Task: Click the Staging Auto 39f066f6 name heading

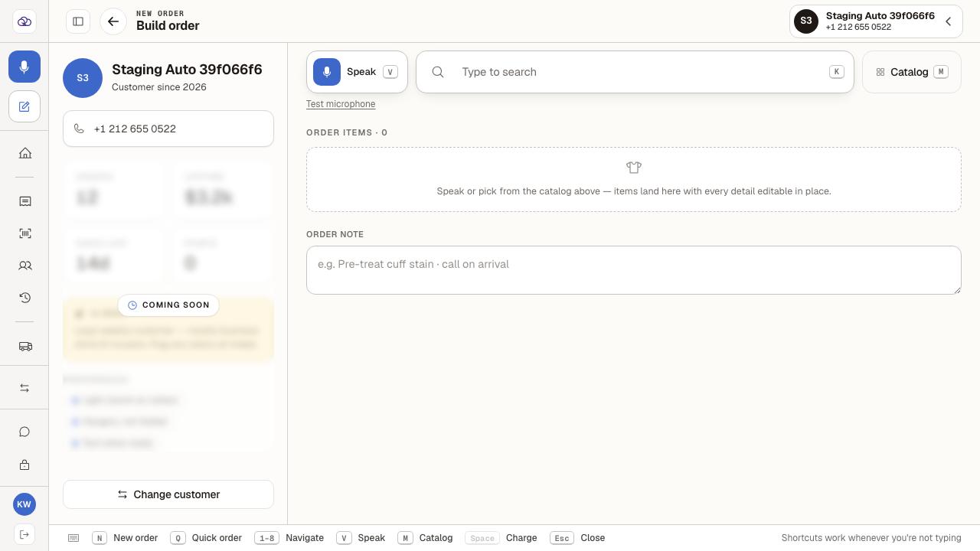Action: 187,70
